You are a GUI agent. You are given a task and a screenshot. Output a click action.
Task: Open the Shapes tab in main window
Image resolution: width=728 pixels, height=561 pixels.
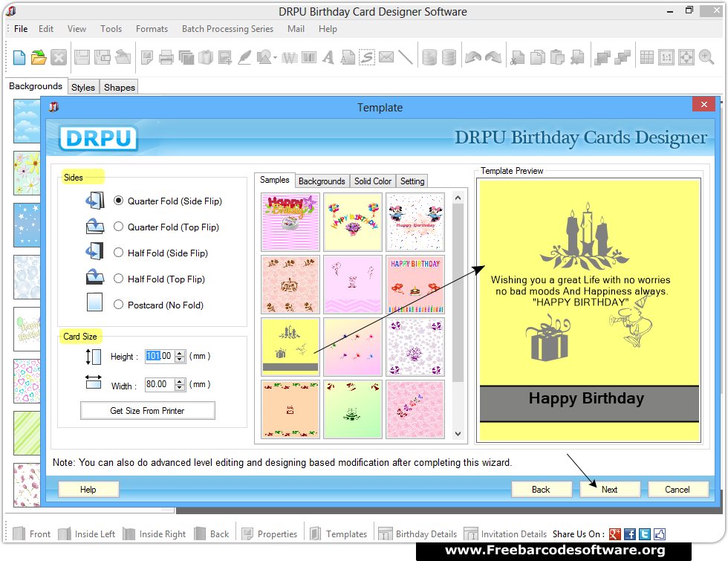pyautogui.click(x=120, y=88)
